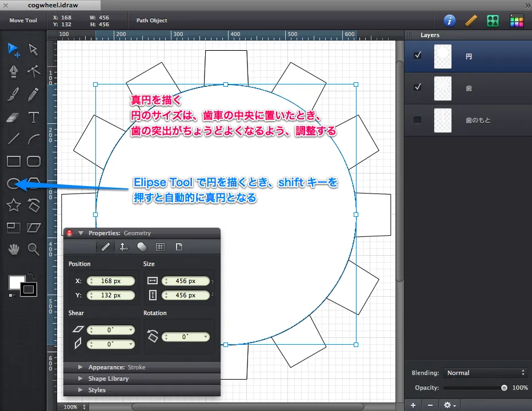Image resolution: width=532 pixels, height=411 pixels.
Task: Open the Shape Library green icon
Action: 493,21
